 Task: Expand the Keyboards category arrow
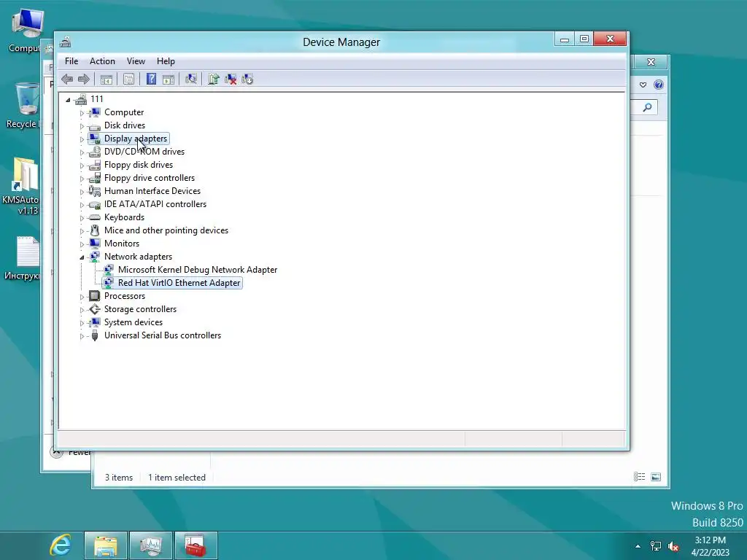(x=82, y=217)
